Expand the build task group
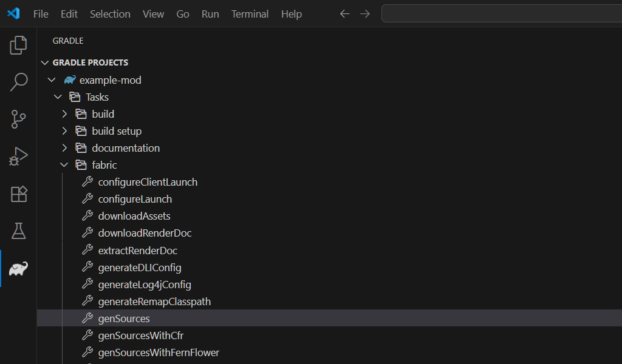 click(64, 113)
